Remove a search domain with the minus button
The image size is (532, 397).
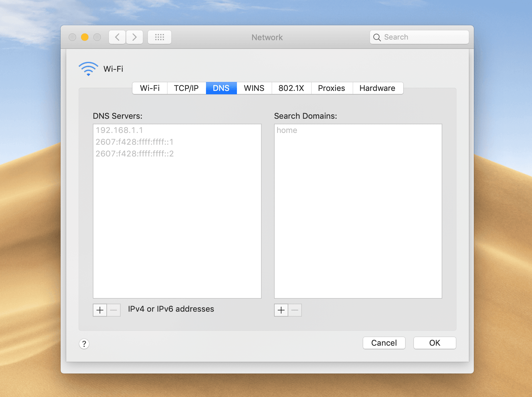click(x=295, y=310)
